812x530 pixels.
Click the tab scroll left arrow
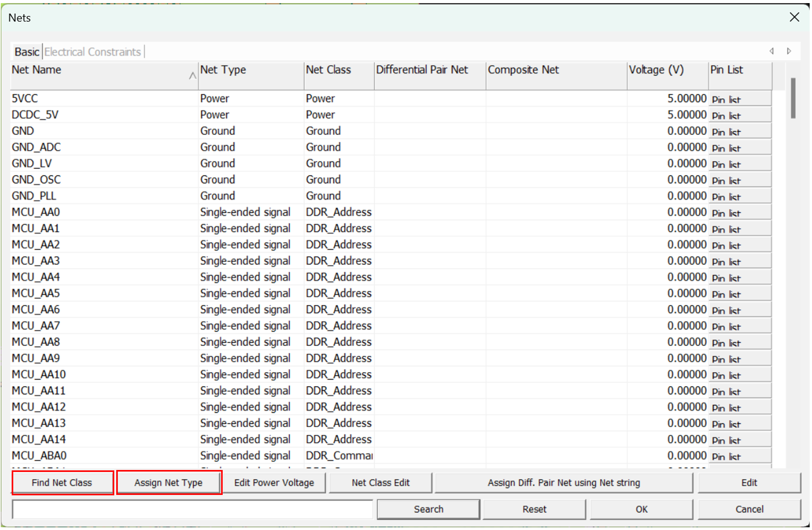point(771,51)
